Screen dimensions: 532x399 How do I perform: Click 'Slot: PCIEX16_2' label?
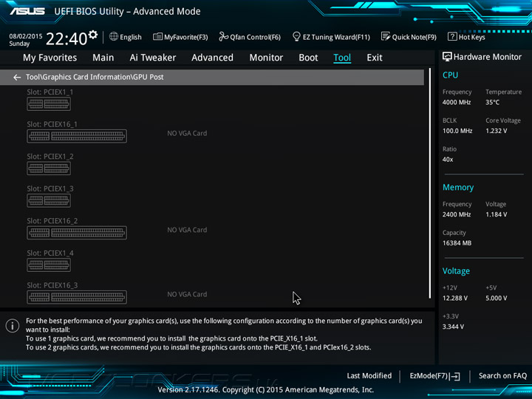(52, 221)
